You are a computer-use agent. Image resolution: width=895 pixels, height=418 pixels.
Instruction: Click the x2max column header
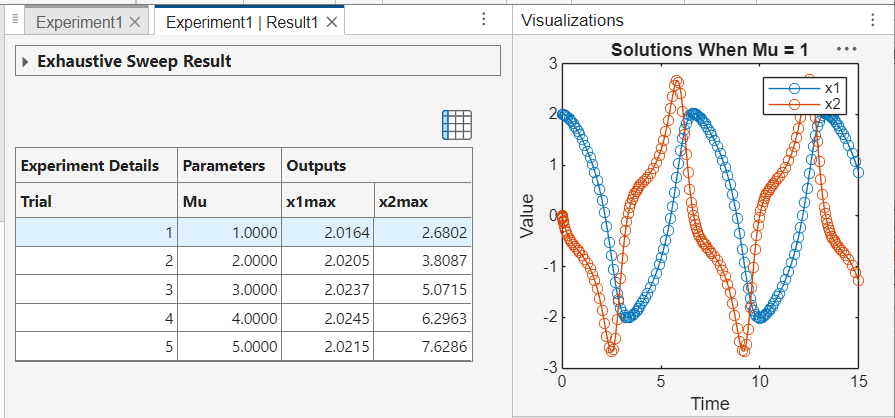423,201
